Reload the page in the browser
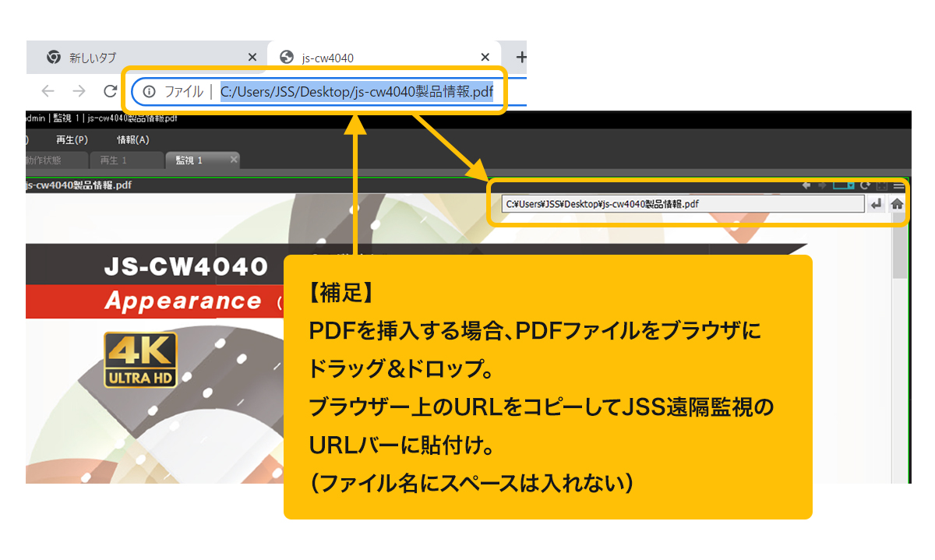The width and height of the screenshot is (935, 560). [x=110, y=91]
